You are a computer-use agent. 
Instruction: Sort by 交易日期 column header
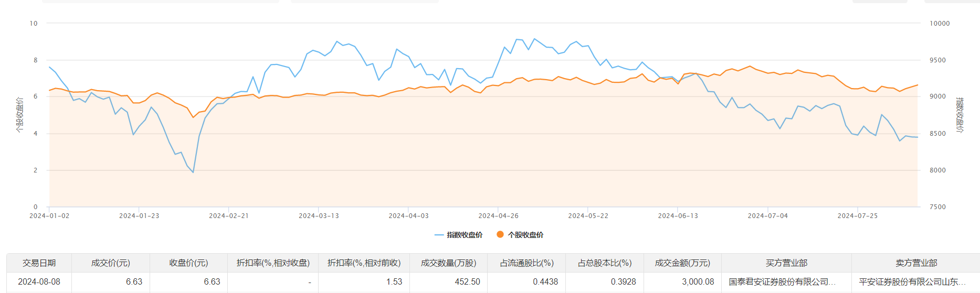pos(39,263)
